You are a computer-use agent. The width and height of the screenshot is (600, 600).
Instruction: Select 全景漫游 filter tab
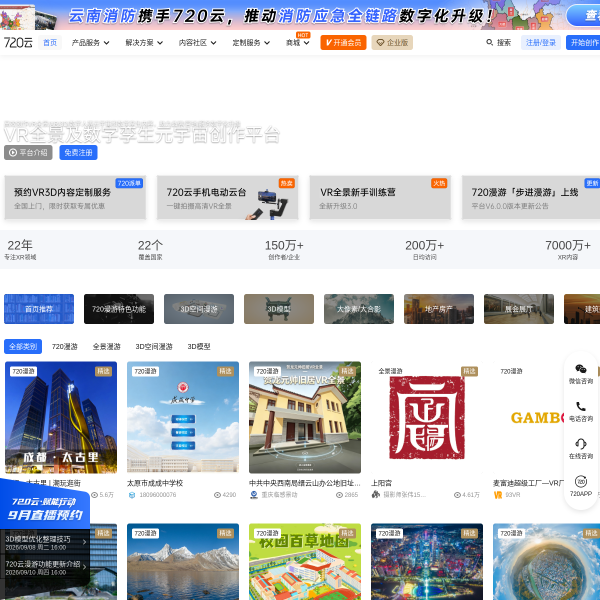point(107,347)
